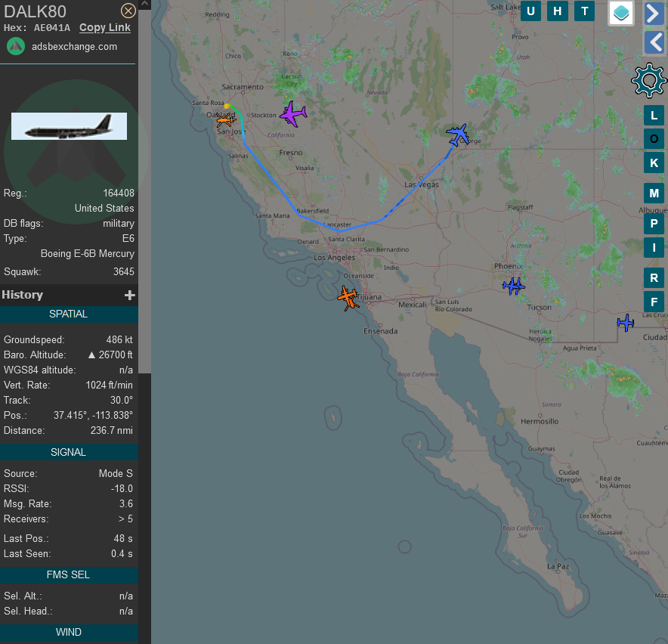
Task: Click squawk value 3645
Action: [x=123, y=271]
